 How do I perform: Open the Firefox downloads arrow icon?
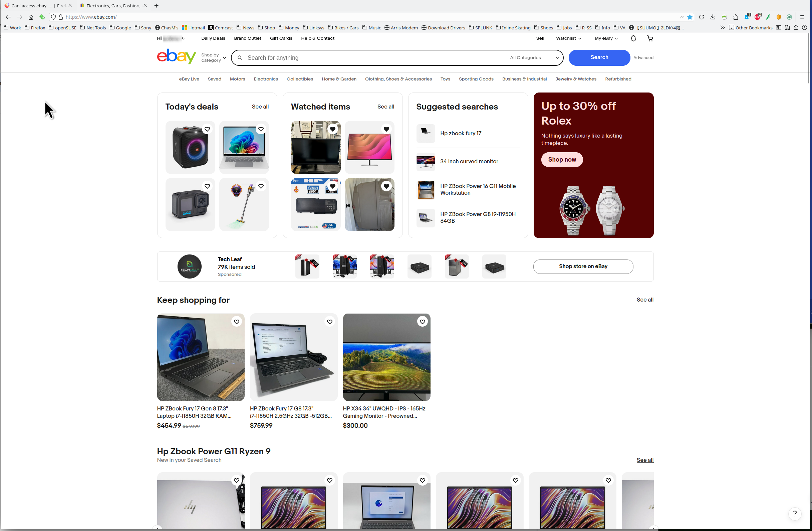pos(713,17)
